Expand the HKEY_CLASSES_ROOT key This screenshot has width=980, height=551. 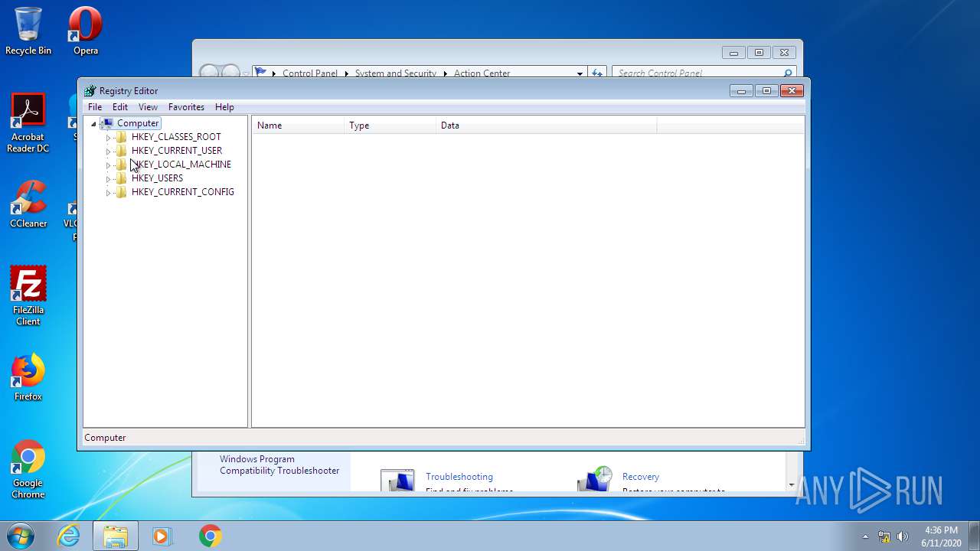(108, 138)
